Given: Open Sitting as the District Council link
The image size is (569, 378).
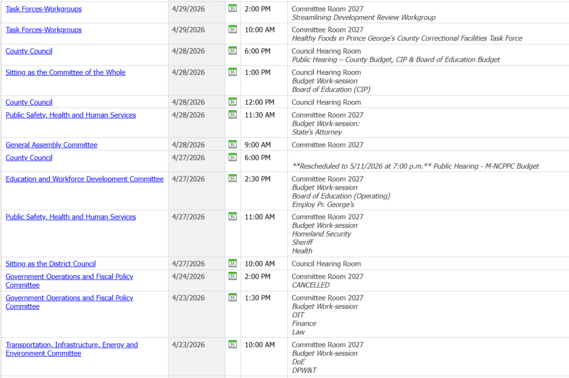Looking at the screenshot, I should click(51, 264).
